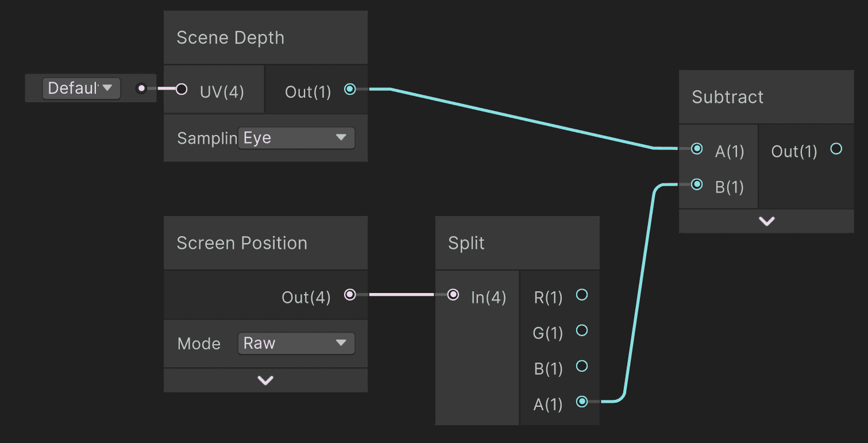The width and height of the screenshot is (868, 443).
Task: Open the Mode Raw dropdown
Action: coord(296,344)
